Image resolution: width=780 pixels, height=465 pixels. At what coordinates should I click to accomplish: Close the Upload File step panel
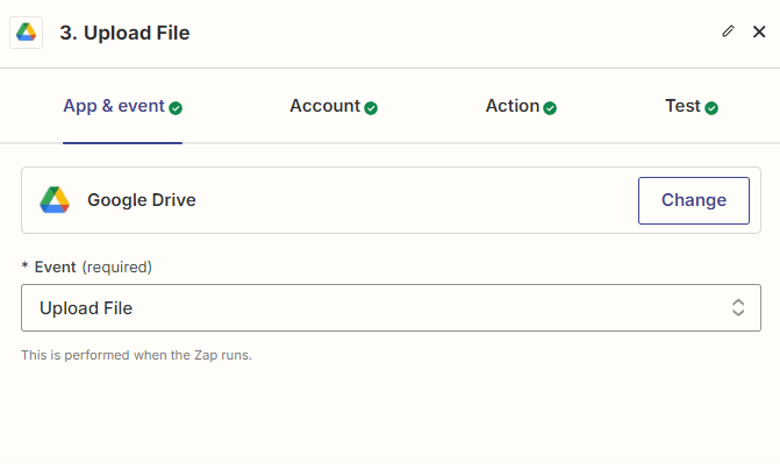[759, 32]
